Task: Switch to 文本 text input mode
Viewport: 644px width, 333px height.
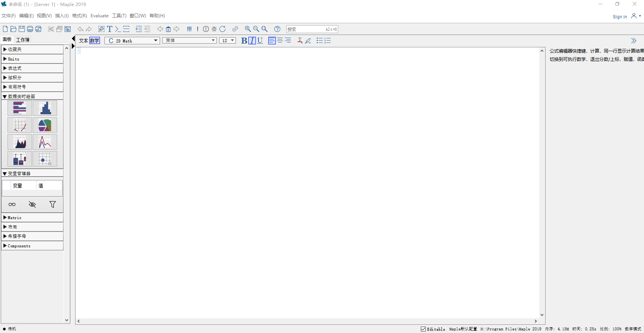Action: tap(83, 41)
